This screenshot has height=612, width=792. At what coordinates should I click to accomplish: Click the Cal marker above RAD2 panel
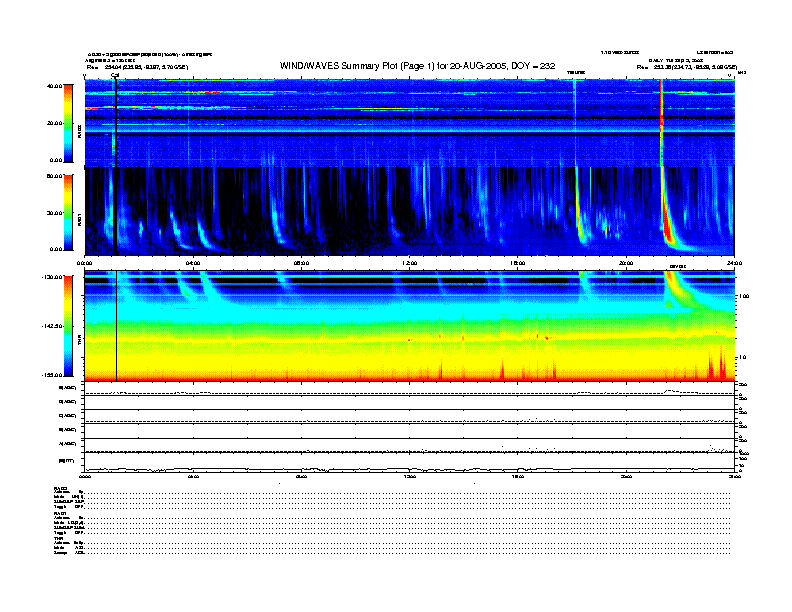pyautogui.click(x=115, y=75)
